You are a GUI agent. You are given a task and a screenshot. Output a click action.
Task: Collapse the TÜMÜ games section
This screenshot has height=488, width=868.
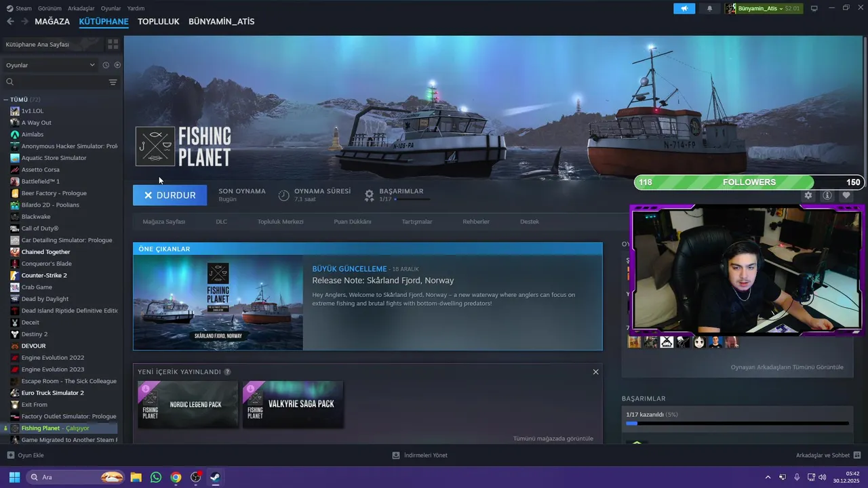click(6, 100)
